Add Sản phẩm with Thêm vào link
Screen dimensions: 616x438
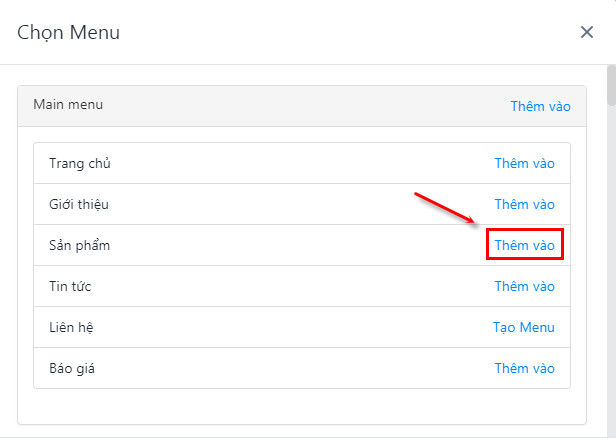(524, 245)
